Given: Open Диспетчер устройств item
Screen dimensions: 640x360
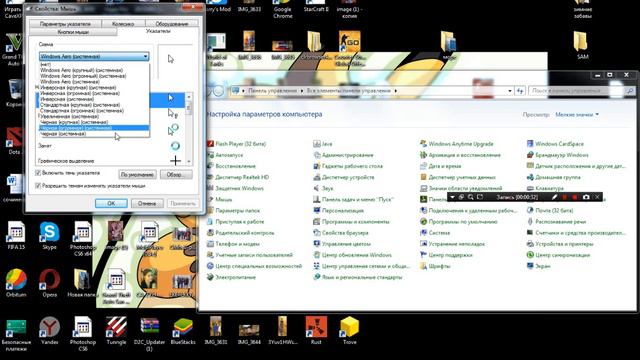Looking at the screenshot, I should 344,177.
